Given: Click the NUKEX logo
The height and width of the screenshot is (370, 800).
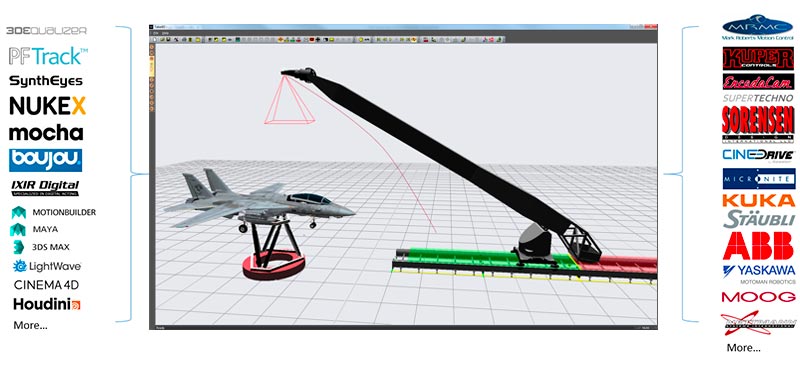Looking at the screenshot, I should point(47,106).
